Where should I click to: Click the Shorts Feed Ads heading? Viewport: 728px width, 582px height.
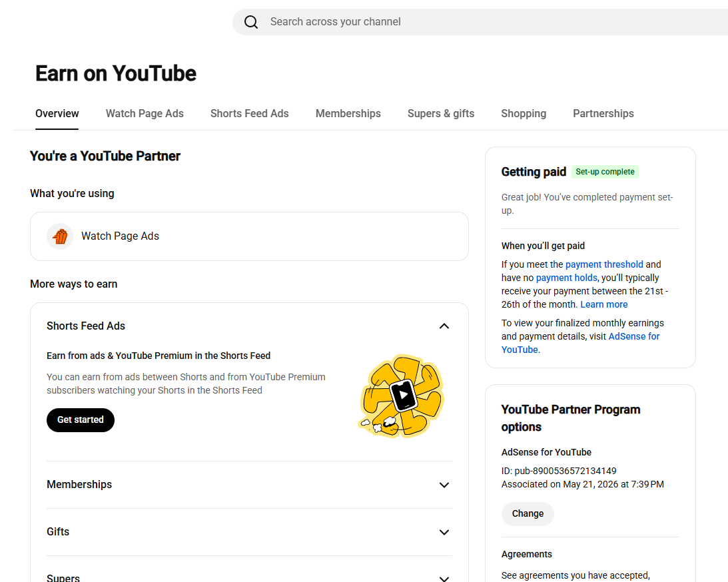[x=86, y=326]
